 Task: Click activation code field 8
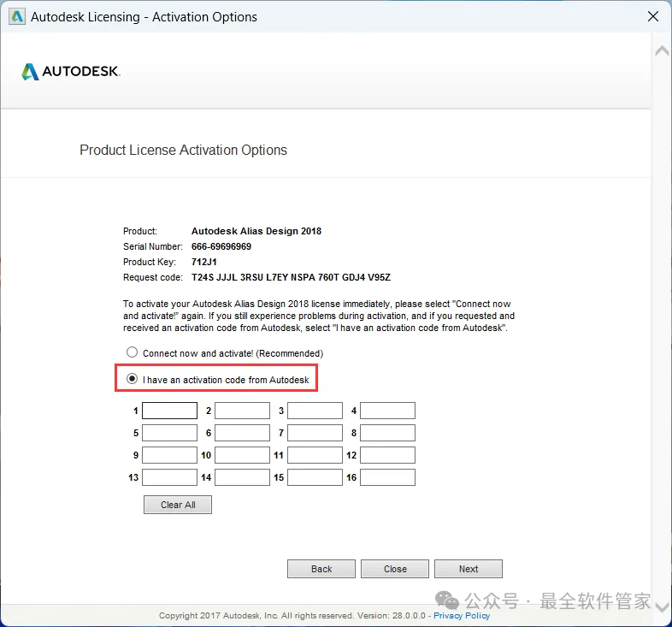tap(387, 433)
